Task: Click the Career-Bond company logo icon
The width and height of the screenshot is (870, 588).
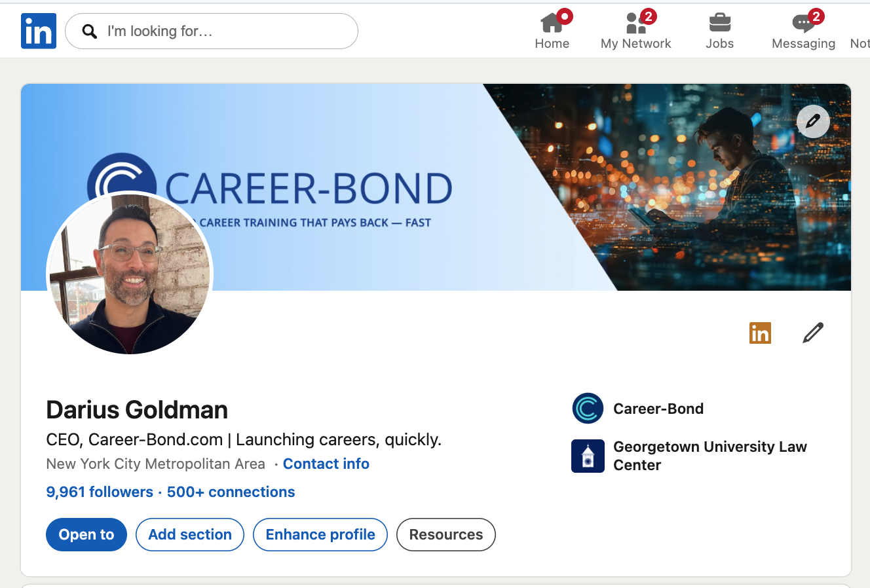Action: click(588, 409)
